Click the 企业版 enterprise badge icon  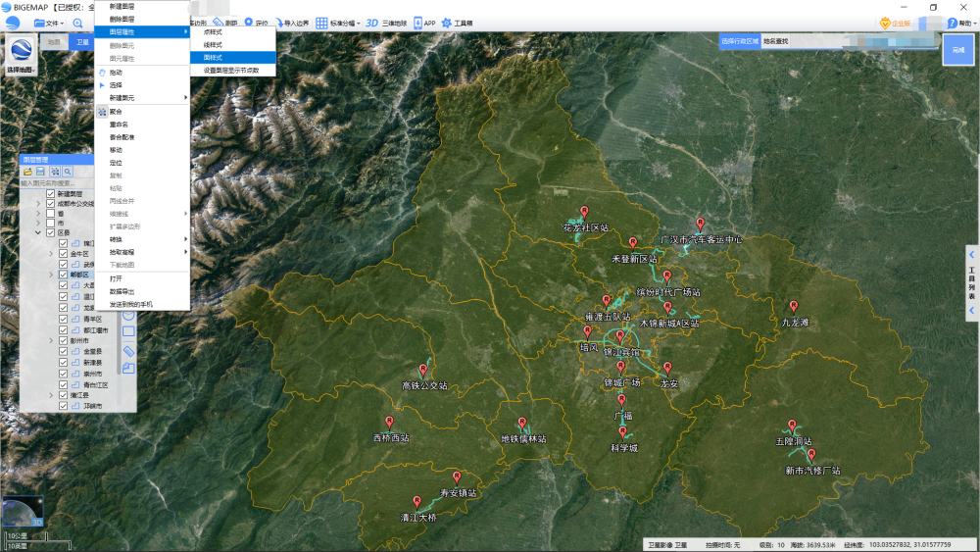coord(886,23)
